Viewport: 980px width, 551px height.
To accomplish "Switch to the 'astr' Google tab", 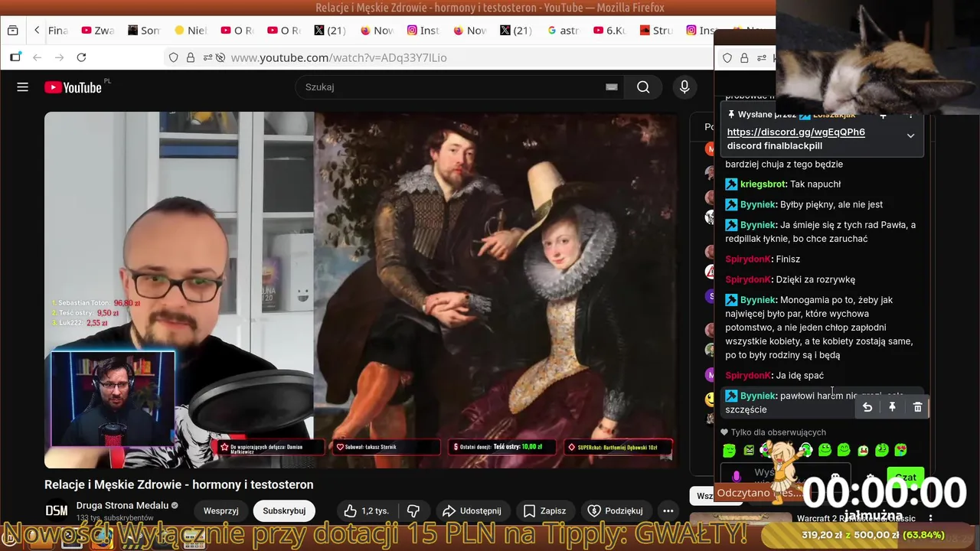I will point(563,31).
